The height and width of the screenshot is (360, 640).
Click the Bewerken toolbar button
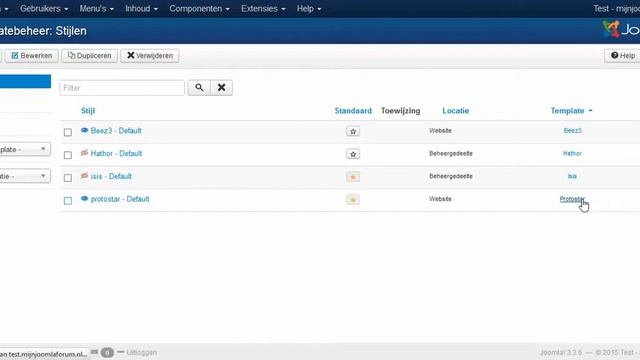[31, 56]
